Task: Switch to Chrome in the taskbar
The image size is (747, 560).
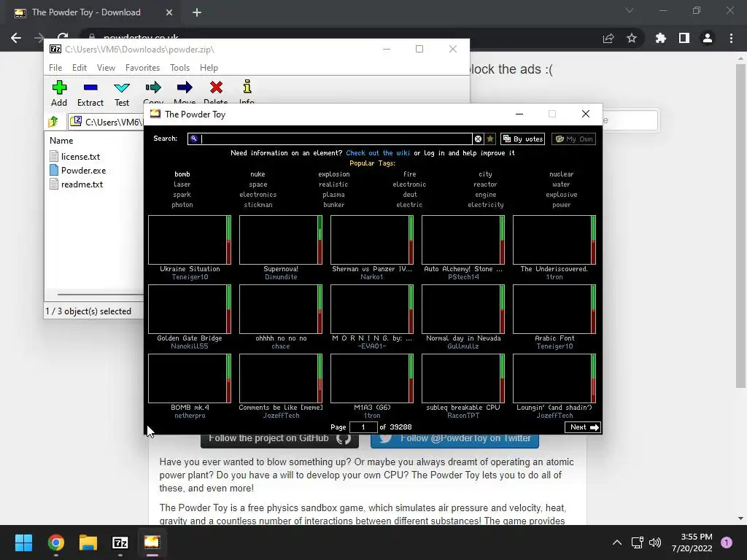Action: 55,542
